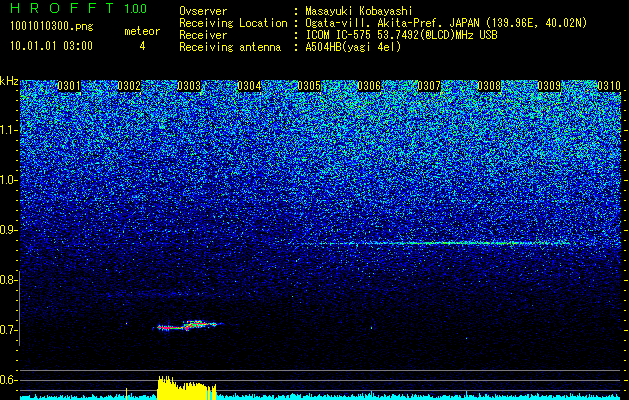Click the 0.8 frequency axis label
The image size is (629, 400).
point(9,280)
